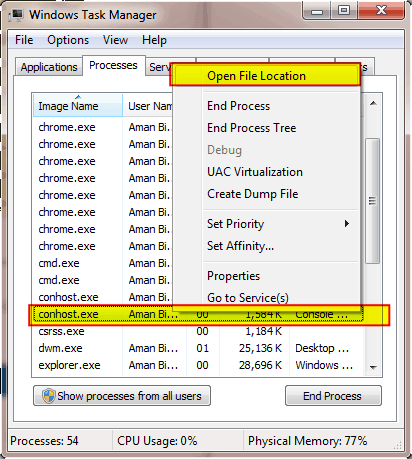Screen dimensions: 412x459
Task: Click the Physical Memory: 77% status entry
Action: tap(307, 441)
